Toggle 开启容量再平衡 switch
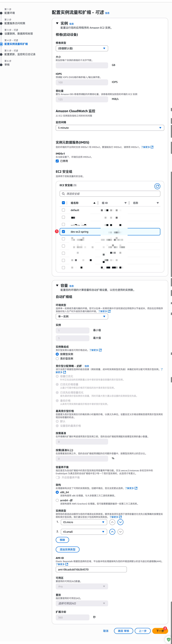 click(58, 477)
